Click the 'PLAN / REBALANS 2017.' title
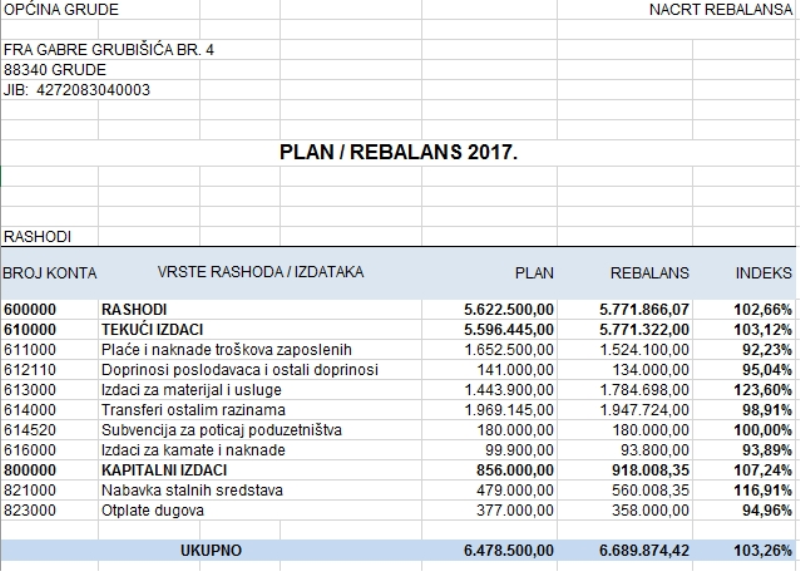 (398, 153)
